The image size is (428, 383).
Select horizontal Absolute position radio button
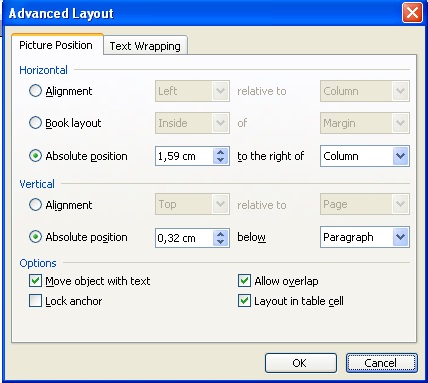coord(35,156)
